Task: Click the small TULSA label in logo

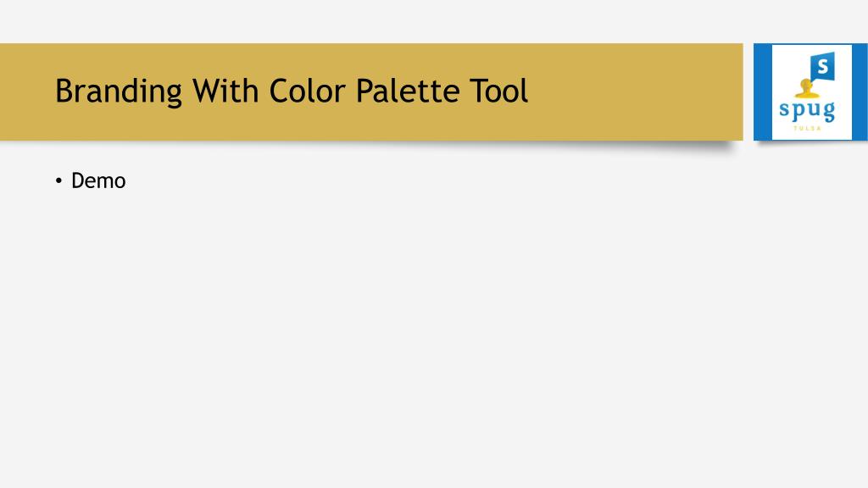Action: [x=807, y=129]
